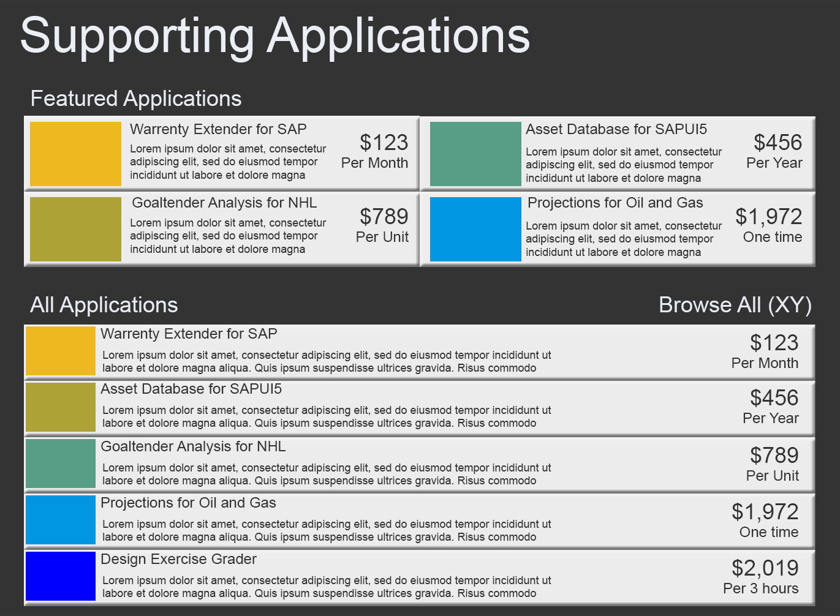This screenshot has height=616, width=840.
Task: Click the Featured Applications heading
Action: click(x=136, y=99)
